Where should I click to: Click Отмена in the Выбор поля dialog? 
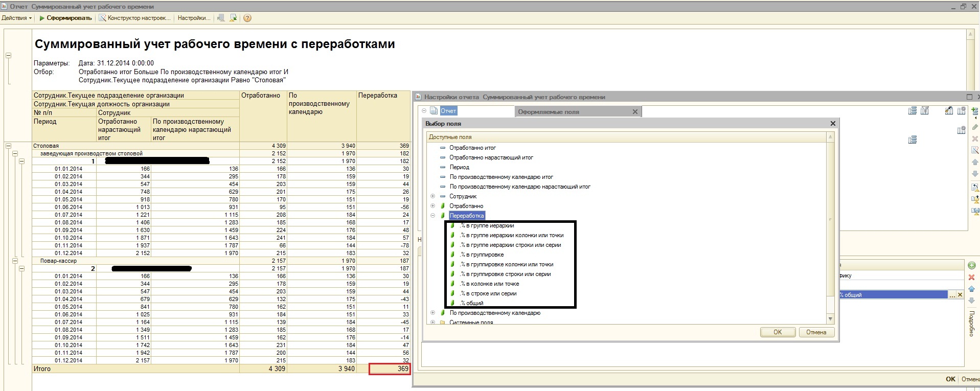click(816, 332)
